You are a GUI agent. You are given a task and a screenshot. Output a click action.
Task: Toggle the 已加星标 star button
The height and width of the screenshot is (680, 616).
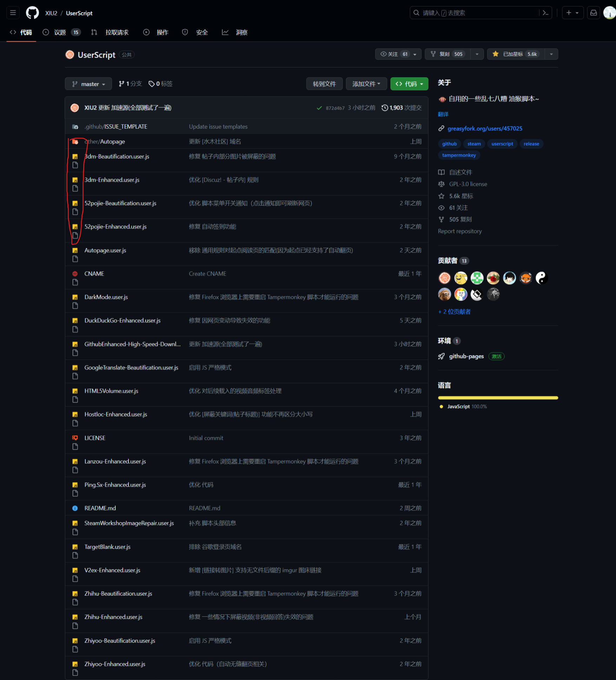[515, 54]
